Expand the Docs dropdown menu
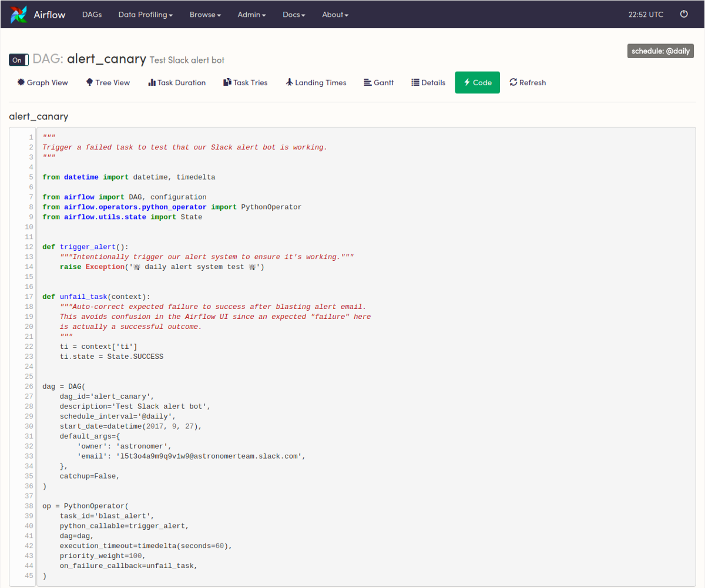 pos(294,15)
